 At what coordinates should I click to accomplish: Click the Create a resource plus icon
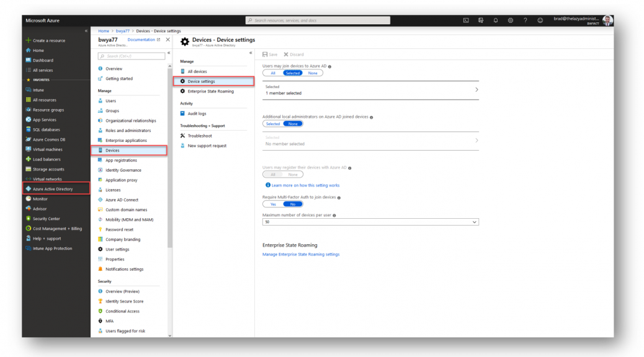tap(29, 40)
